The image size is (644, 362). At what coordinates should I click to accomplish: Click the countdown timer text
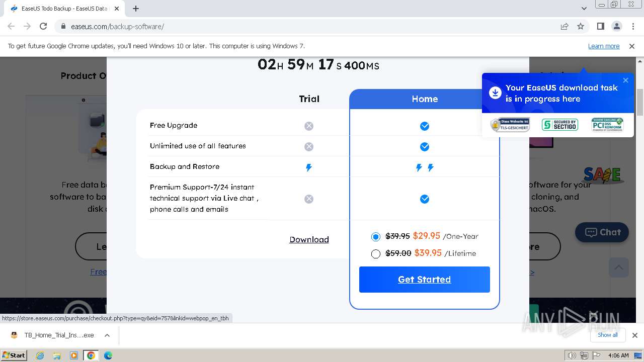point(318,65)
